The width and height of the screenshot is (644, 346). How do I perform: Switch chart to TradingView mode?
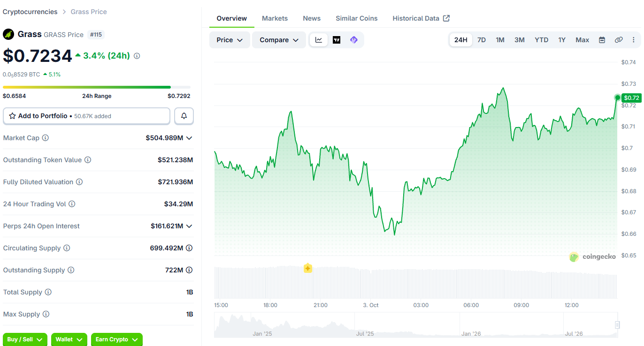[337, 40]
